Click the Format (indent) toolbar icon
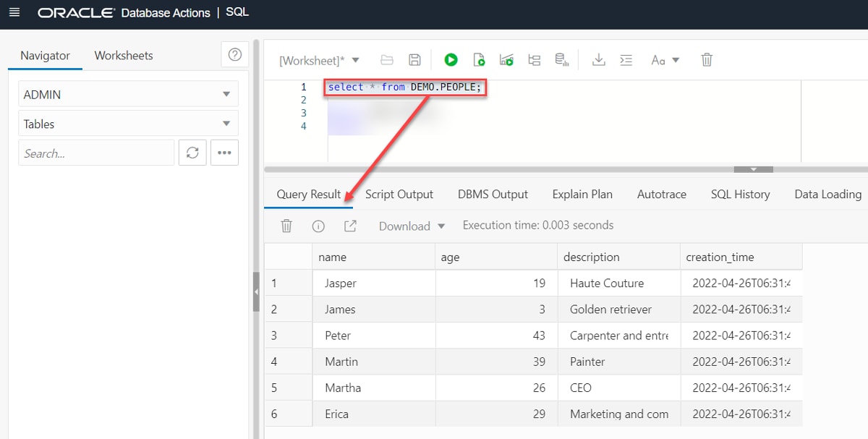Screen dimensions: 868x439 [626, 60]
